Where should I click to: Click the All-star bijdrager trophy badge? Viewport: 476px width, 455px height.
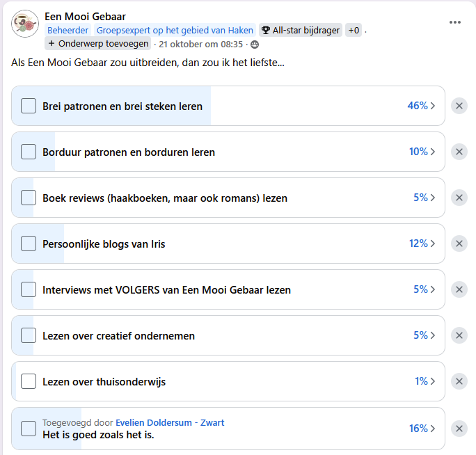(x=300, y=31)
